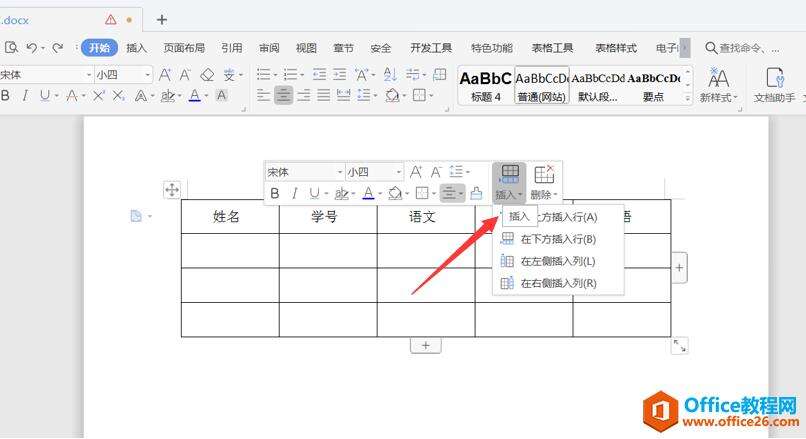The image size is (806, 439).
Task: Apply text highlight color in ribbon
Action: point(167,96)
